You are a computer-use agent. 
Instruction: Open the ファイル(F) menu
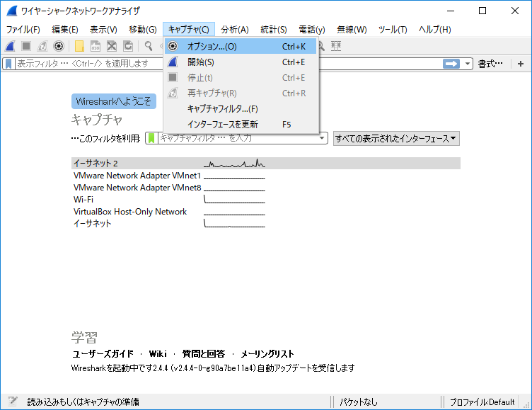pos(23,30)
